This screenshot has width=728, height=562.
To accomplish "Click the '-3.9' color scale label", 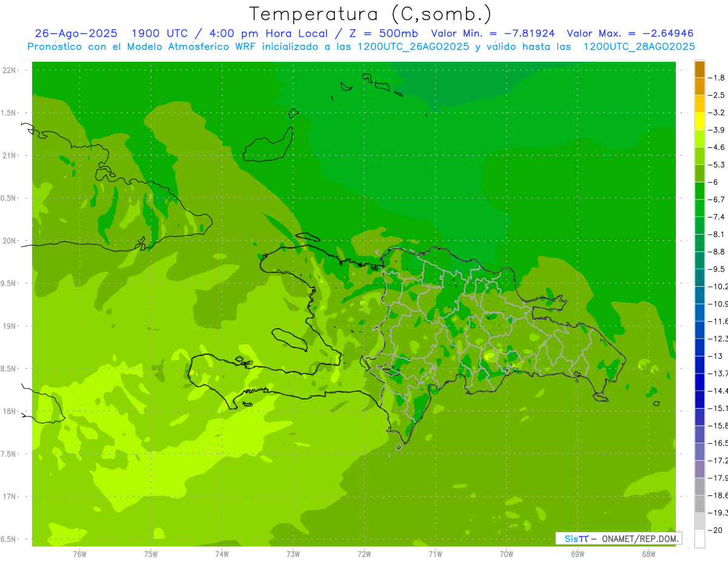I will [x=718, y=130].
